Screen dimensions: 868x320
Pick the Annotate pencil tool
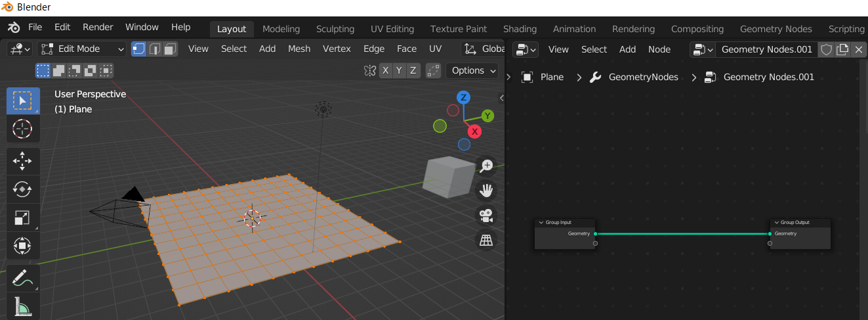point(22,279)
